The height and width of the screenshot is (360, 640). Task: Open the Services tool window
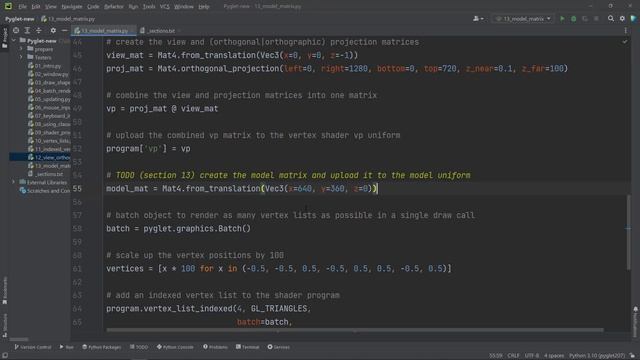[x=278, y=347]
